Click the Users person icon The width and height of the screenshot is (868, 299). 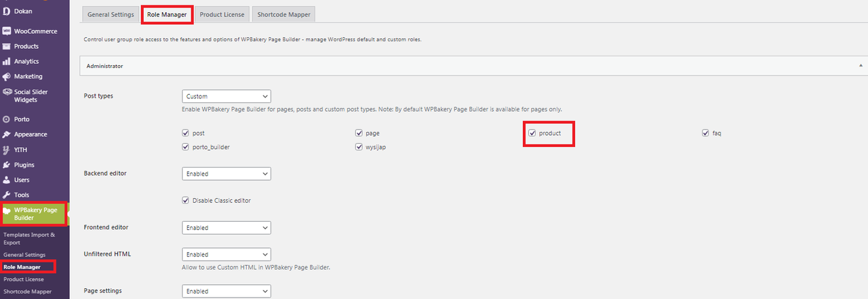coord(6,180)
